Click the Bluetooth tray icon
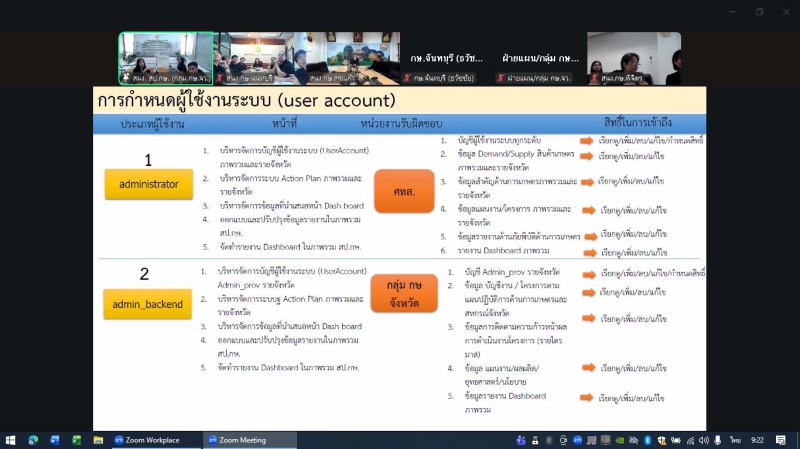 point(647,440)
